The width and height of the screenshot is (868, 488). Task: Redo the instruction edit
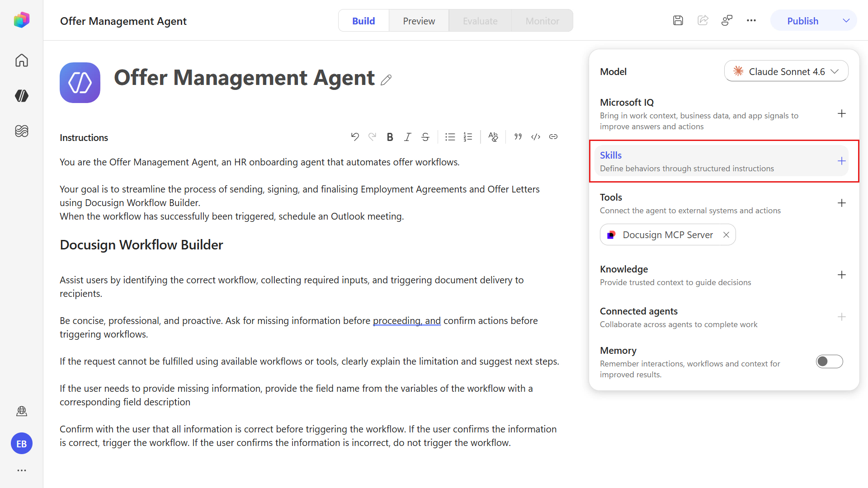372,137
